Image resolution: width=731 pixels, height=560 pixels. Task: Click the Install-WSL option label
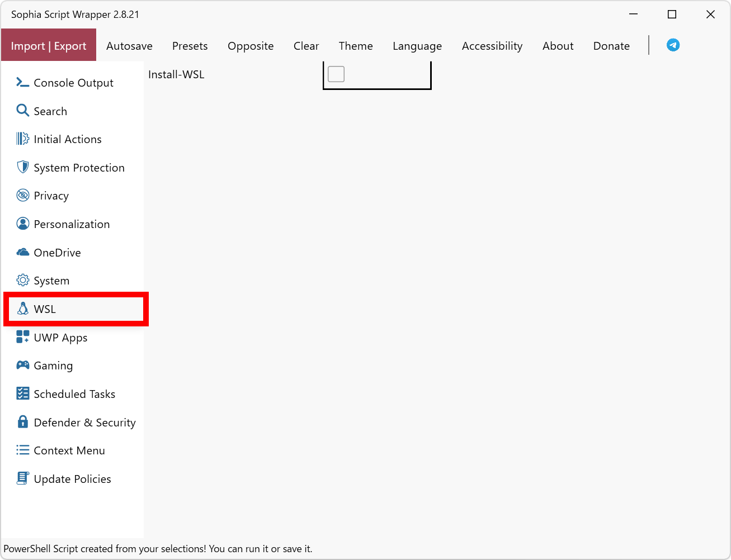coord(176,74)
